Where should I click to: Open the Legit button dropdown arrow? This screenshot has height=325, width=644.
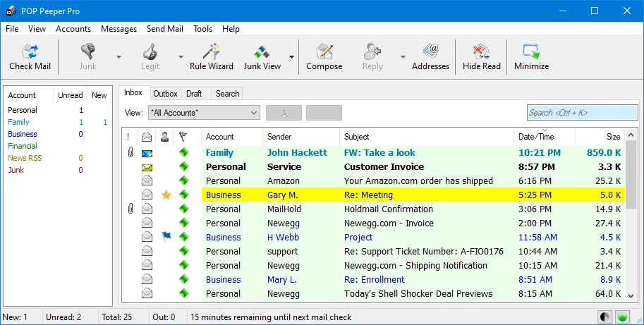click(181, 57)
